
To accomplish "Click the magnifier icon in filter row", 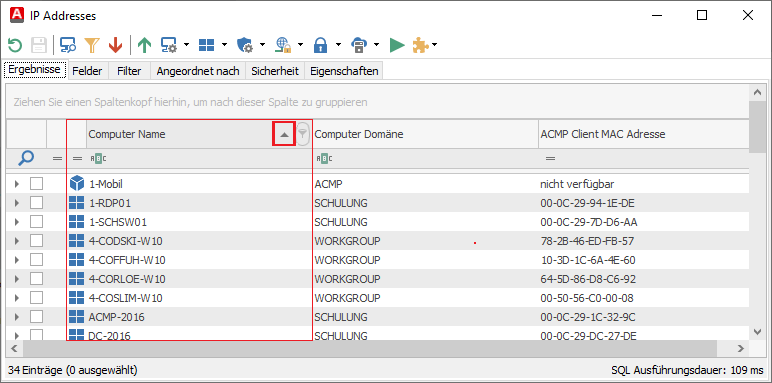I will [26, 158].
